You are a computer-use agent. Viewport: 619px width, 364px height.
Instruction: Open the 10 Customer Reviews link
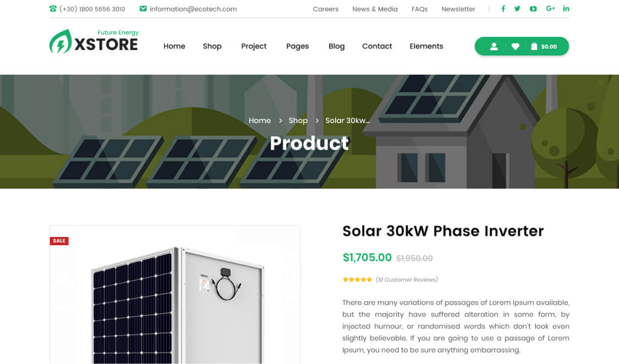pyautogui.click(x=407, y=280)
